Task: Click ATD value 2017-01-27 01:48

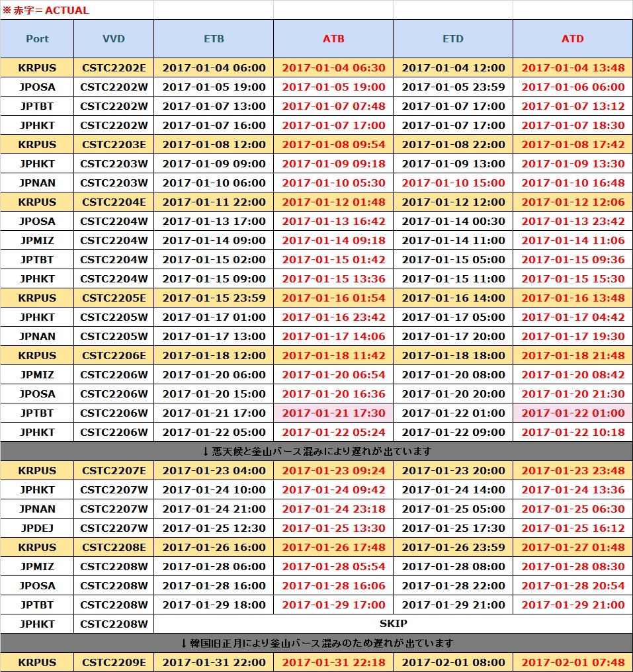Action: click(x=573, y=547)
